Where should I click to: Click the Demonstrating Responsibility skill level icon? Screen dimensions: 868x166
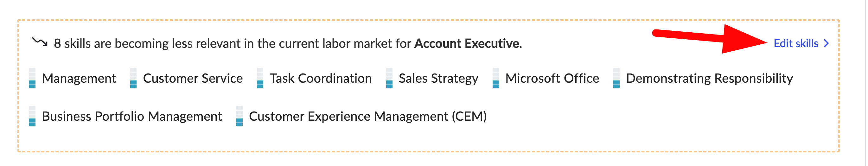click(616, 78)
